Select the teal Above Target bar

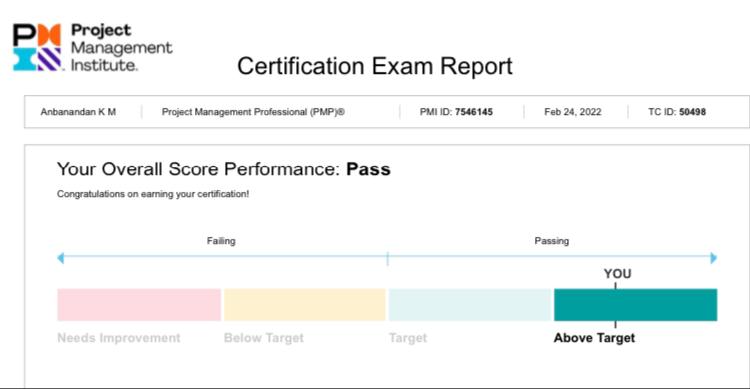pos(636,305)
